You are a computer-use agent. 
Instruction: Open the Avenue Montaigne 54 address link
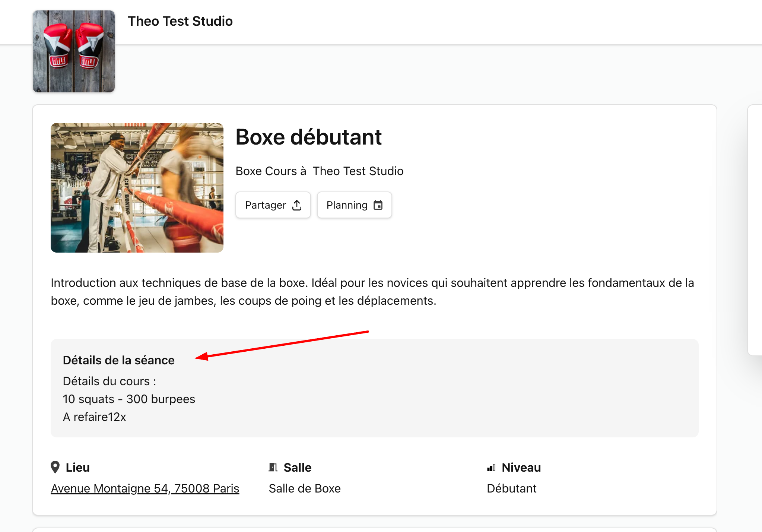coord(145,488)
